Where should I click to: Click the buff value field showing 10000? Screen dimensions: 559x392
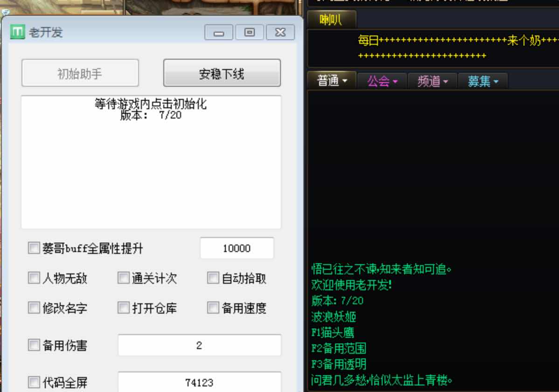pyautogui.click(x=237, y=248)
